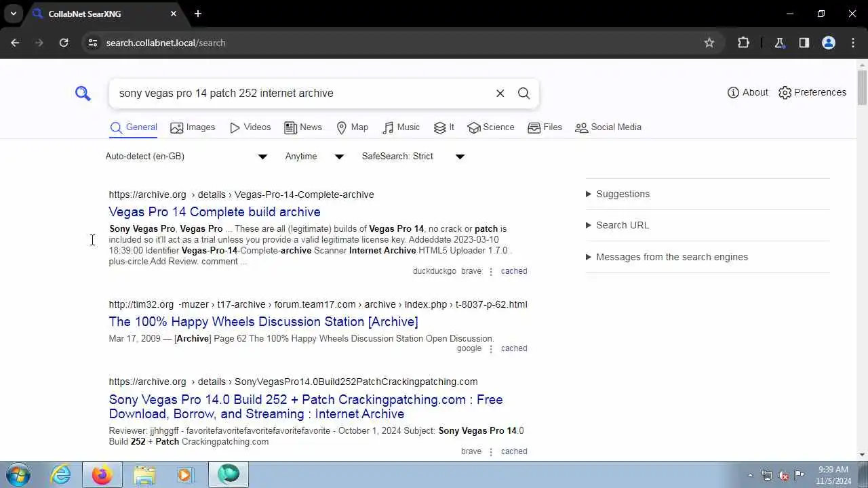868x488 pixels.
Task: Click the SearXNG magnifier logo
Action: (x=83, y=94)
